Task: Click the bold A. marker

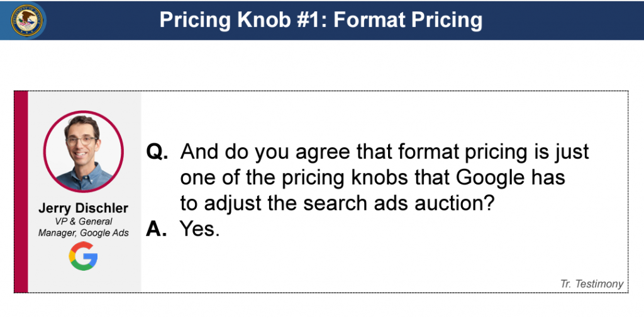Action: click(157, 229)
